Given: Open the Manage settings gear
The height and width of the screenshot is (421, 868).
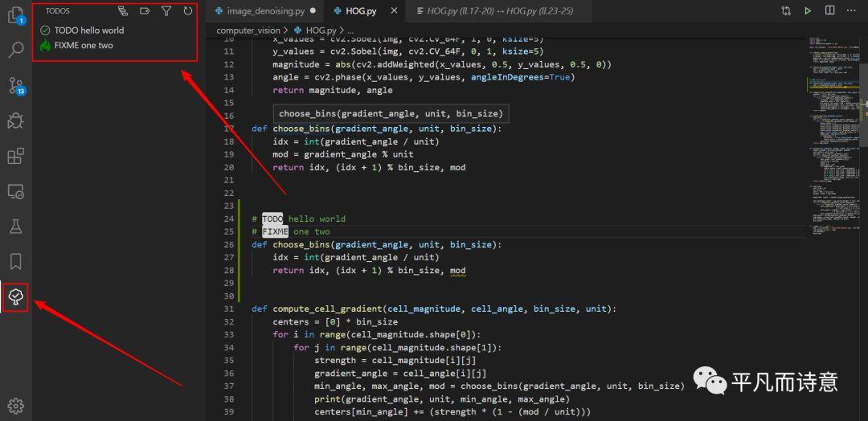Looking at the screenshot, I should click(x=15, y=406).
